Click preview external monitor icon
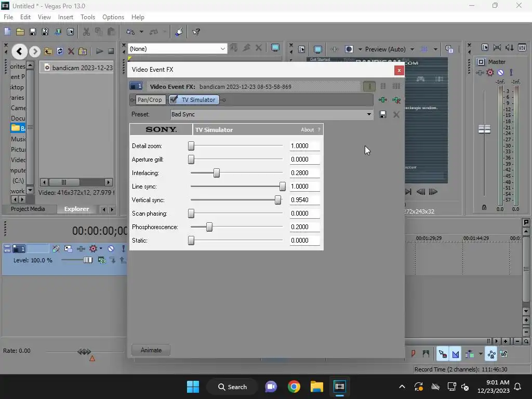 (318, 49)
